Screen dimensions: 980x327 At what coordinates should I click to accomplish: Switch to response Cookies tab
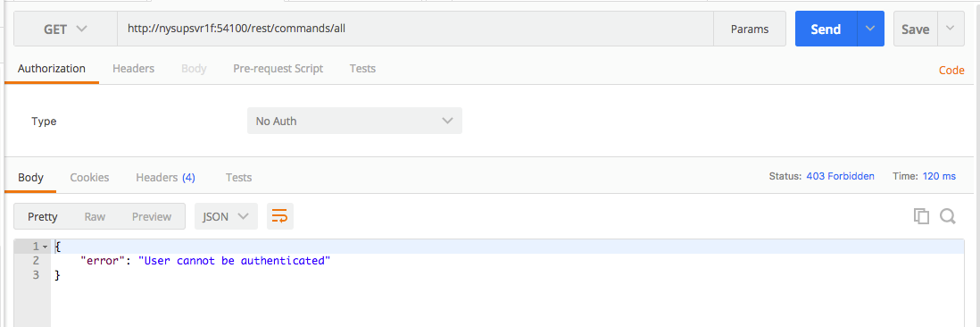[89, 178]
